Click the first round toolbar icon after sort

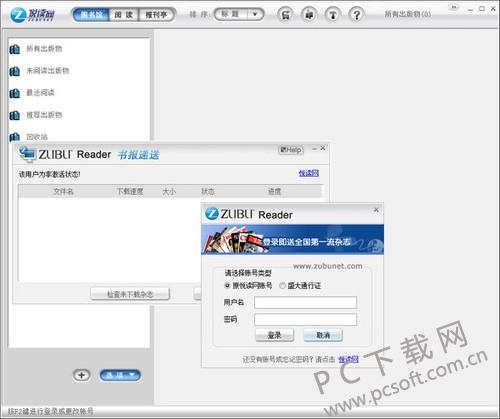[x=285, y=15]
